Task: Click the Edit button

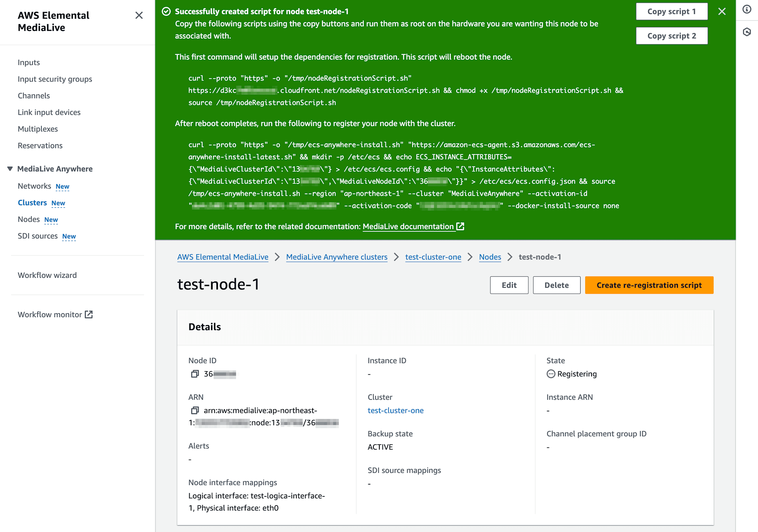Action: point(509,285)
